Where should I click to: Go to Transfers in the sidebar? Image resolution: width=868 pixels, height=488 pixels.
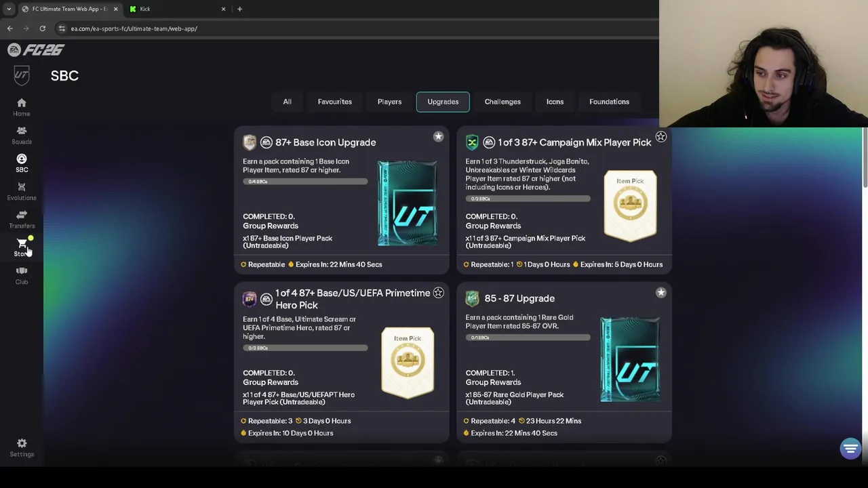pyautogui.click(x=22, y=219)
